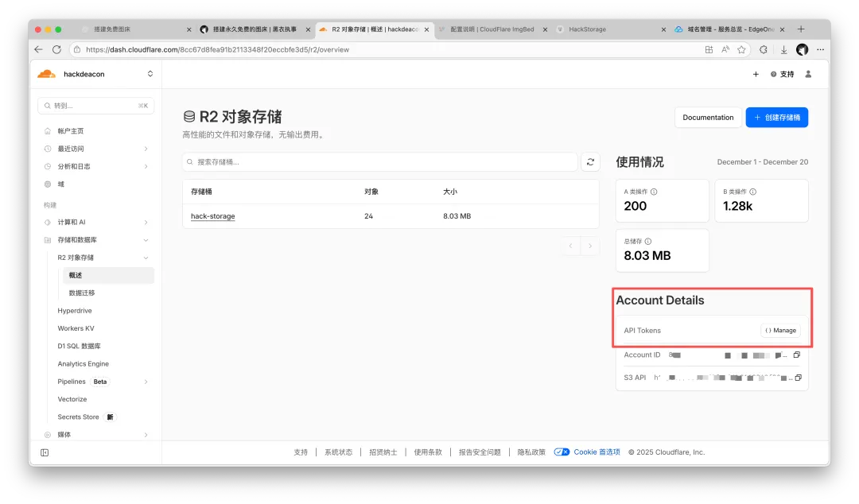This screenshot has width=859, height=504.
Task: Click the browser address bar URL
Action: pyautogui.click(x=217, y=49)
